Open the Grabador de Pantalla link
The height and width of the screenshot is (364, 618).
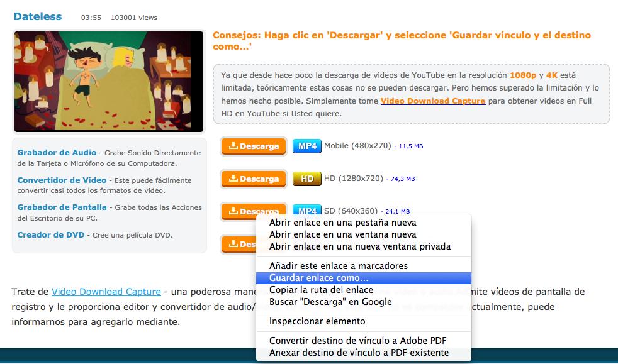pyautogui.click(x=62, y=207)
